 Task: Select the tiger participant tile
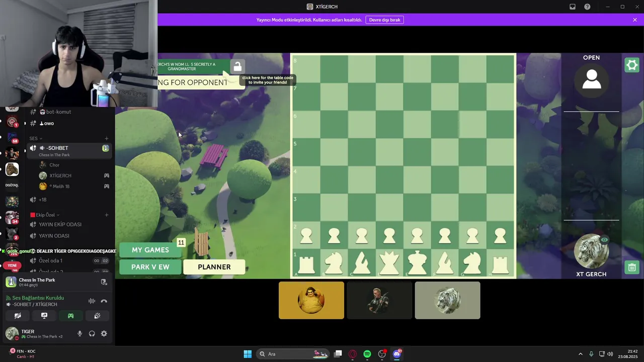(447, 300)
